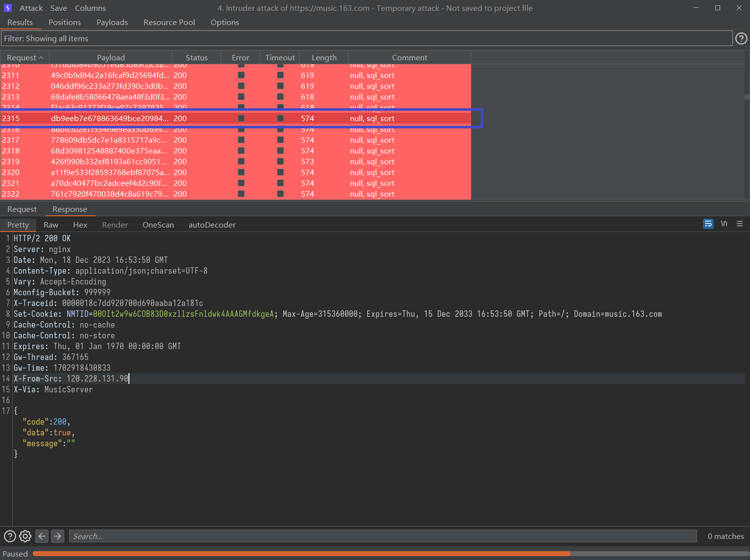The width and height of the screenshot is (750, 560).
Task: Select result row 2322
Action: (x=235, y=194)
